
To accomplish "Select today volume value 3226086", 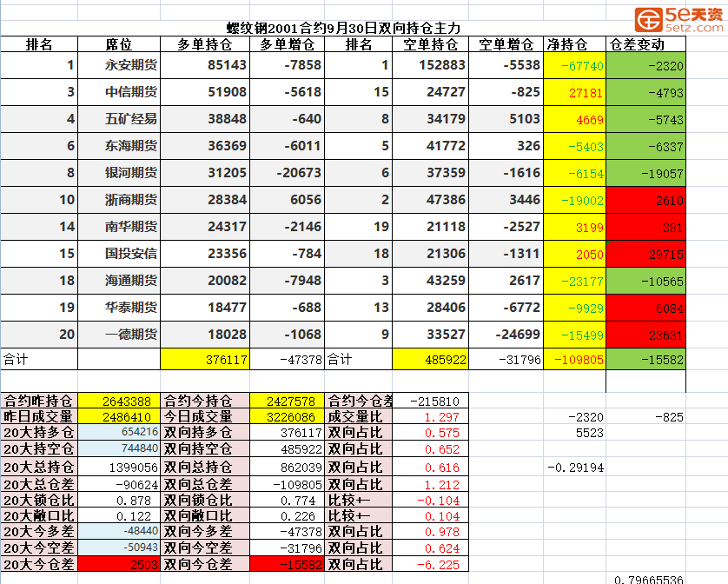I will coord(287,416).
